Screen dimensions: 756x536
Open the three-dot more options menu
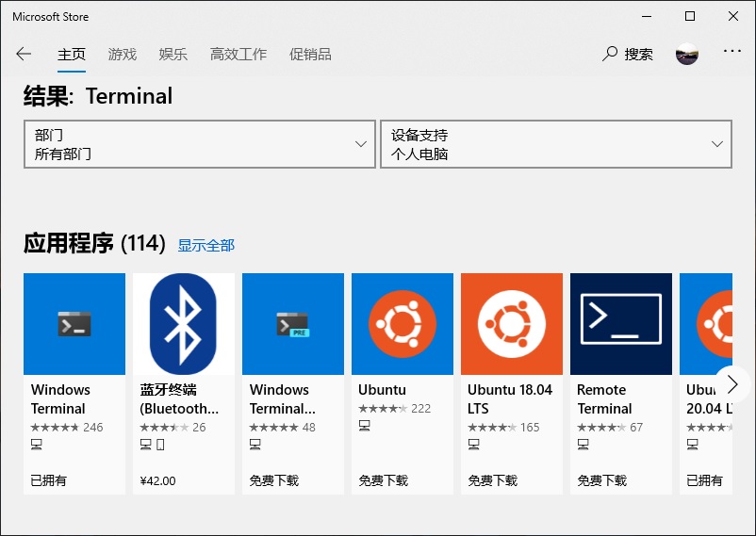731,51
